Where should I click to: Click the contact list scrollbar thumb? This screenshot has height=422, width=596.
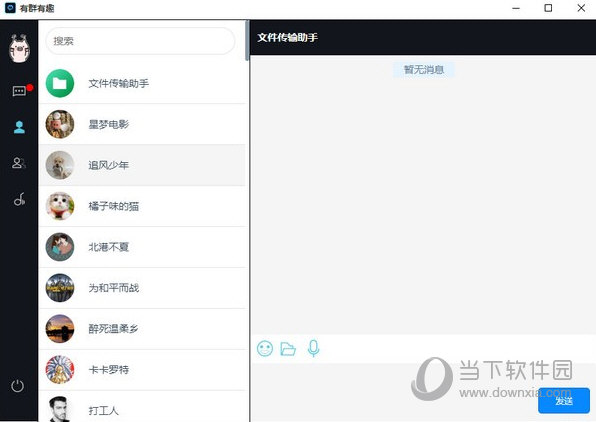click(x=247, y=41)
